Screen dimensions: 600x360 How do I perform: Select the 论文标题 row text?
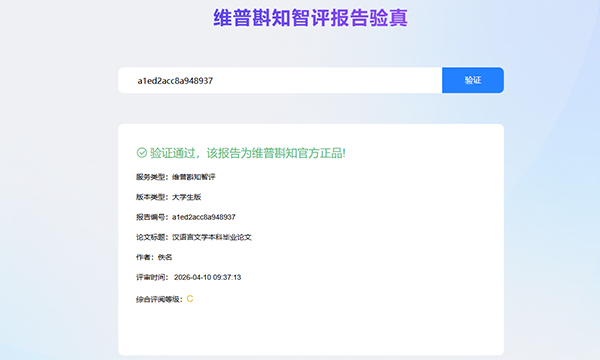[x=194, y=237]
